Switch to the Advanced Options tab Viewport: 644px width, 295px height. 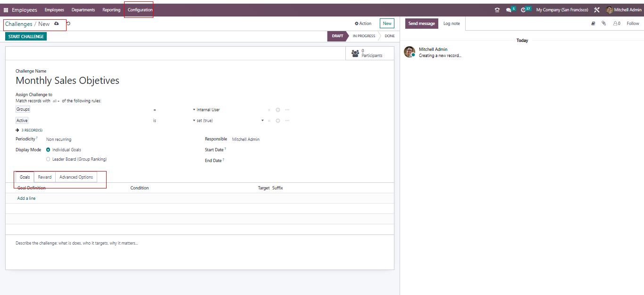[x=76, y=177]
